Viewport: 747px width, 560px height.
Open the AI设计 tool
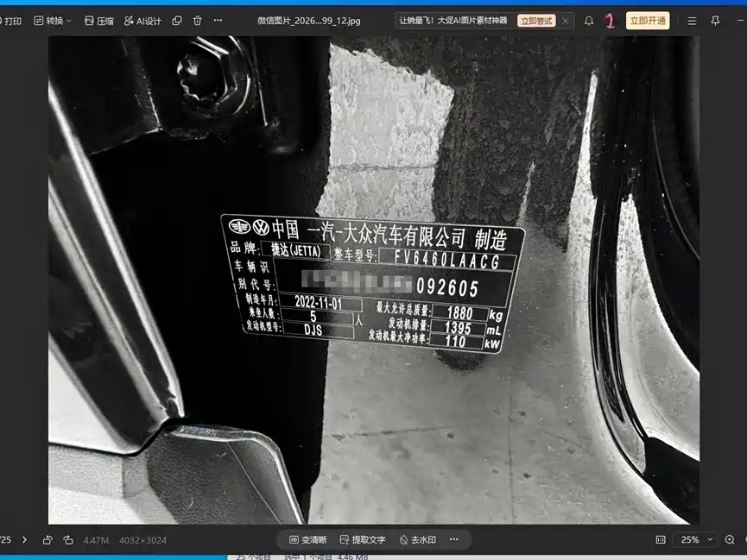(142, 21)
